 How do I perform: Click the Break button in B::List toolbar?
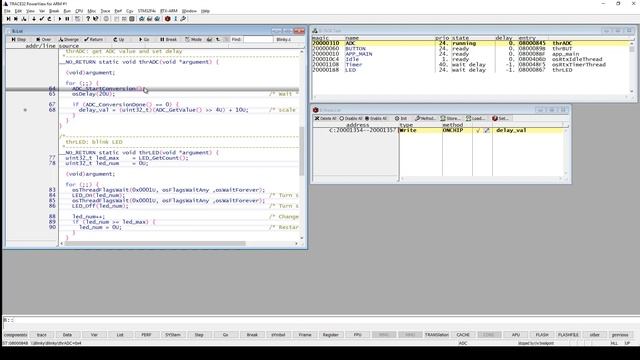pyautogui.click(x=169, y=40)
